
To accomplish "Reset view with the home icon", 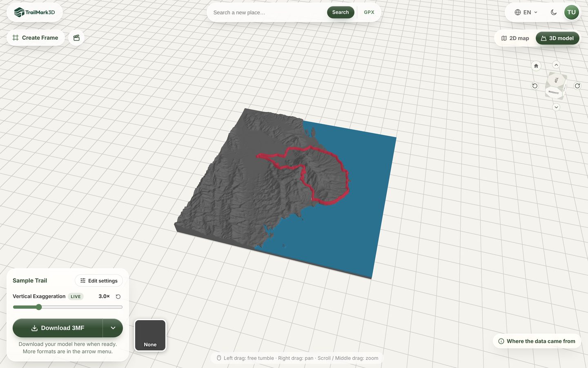I will tap(536, 66).
